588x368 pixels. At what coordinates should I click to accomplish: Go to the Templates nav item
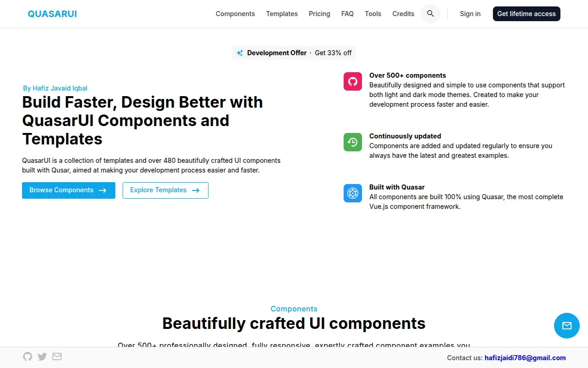pyautogui.click(x=282, y=14)
